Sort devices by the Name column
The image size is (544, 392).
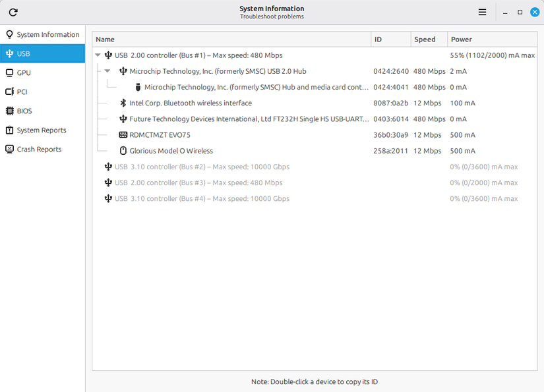[x=106, y=39]
